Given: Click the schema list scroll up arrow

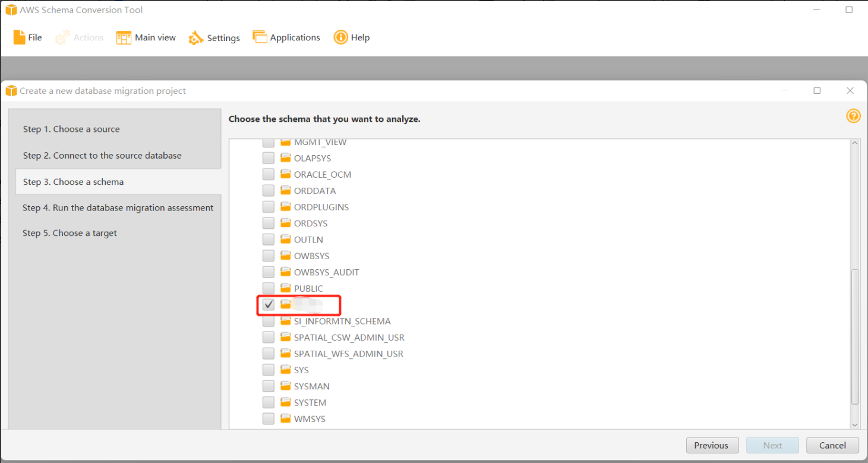Looking at the screenshot, I should click(855, 143).
